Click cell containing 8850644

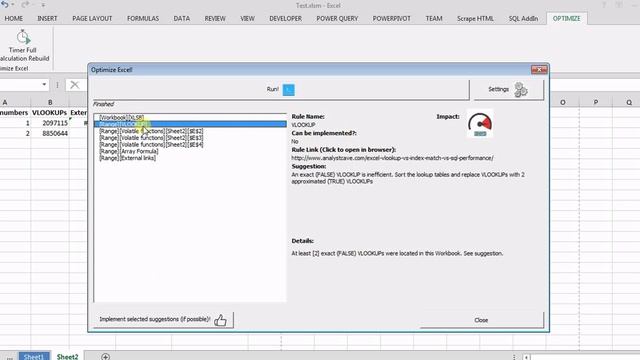[x=50, y=133]
